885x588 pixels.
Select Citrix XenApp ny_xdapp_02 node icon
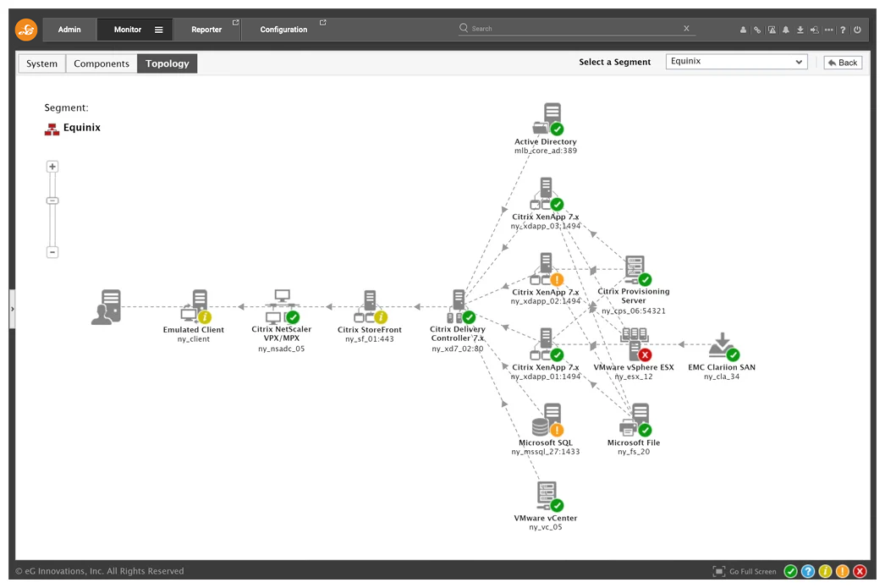[x=547, y=269]
